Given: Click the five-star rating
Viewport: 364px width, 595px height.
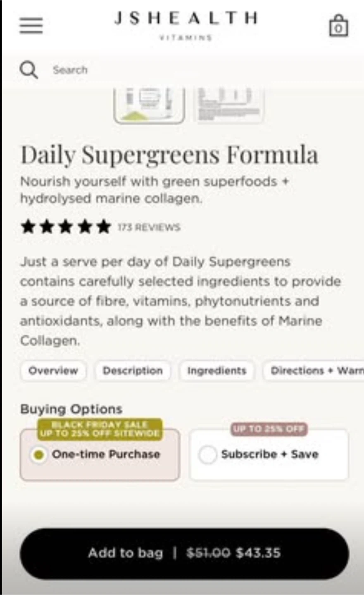Looking at the screenshot, I should [66, 227].
